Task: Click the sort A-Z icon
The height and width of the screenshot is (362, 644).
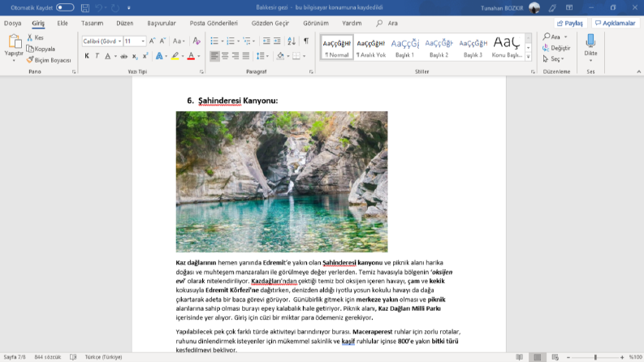Action: point(292,41)
